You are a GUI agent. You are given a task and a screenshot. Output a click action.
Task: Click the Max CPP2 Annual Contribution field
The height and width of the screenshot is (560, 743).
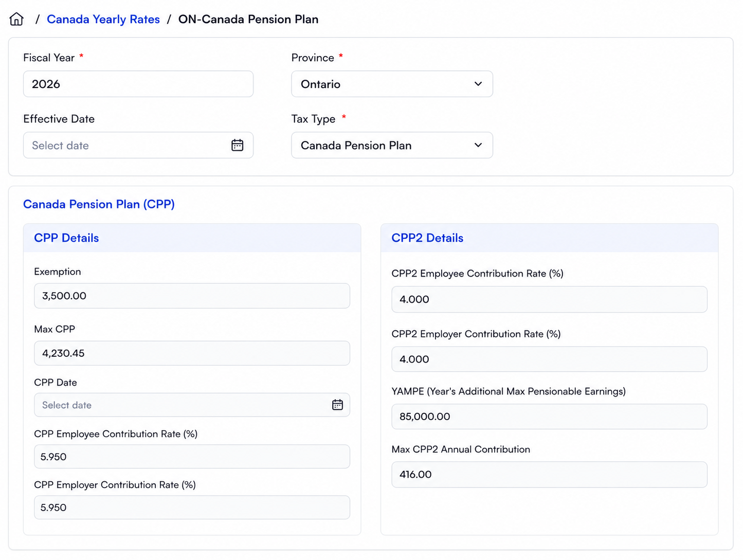click(x=549, y=475)
